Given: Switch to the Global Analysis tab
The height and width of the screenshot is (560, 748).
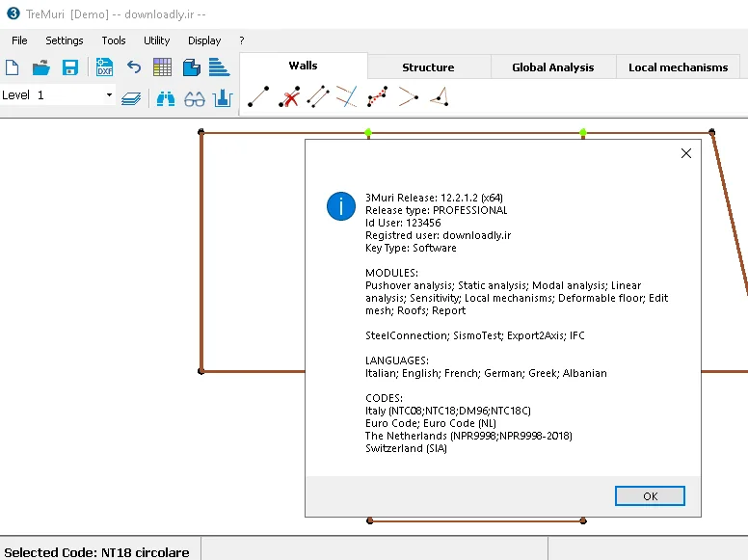Looking at the screenshot, I should [x=553, y=67].
